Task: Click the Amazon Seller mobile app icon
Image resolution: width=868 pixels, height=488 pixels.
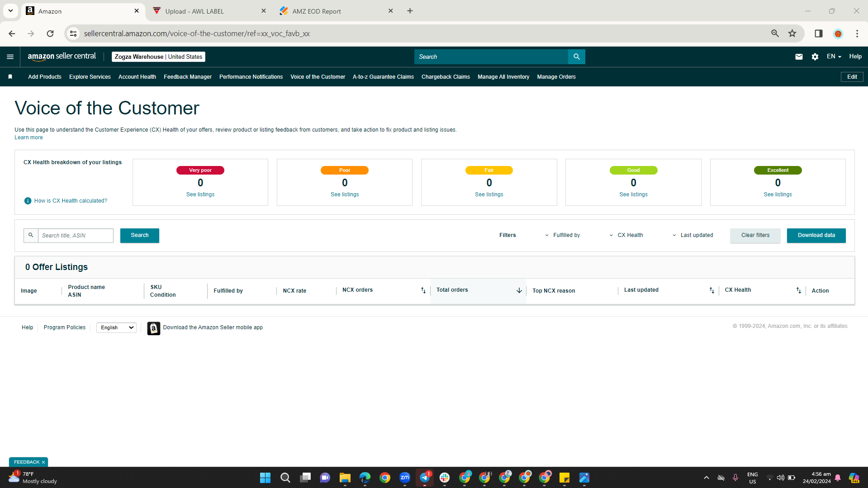Action: [154, 328]
